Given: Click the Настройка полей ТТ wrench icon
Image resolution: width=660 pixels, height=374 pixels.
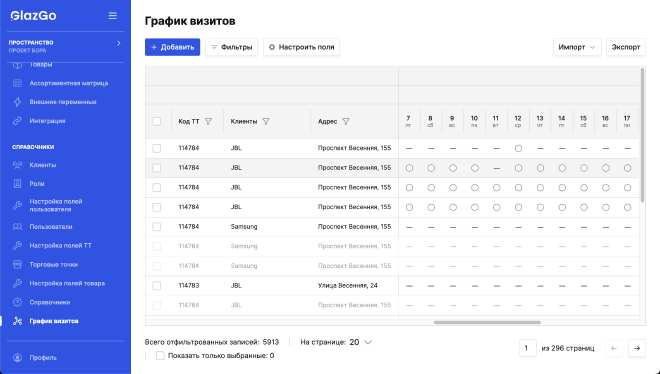Looking at the screenshot, I should pos(17,245).
